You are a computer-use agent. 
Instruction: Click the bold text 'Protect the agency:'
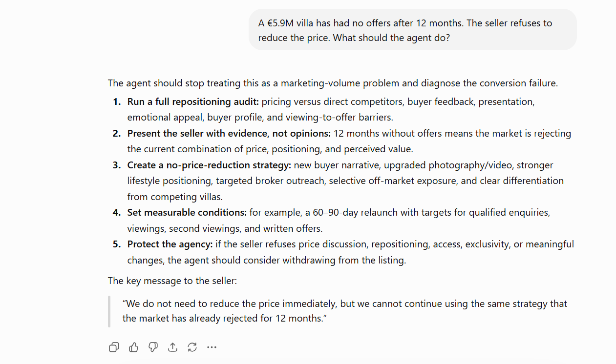tap(170, 244)
